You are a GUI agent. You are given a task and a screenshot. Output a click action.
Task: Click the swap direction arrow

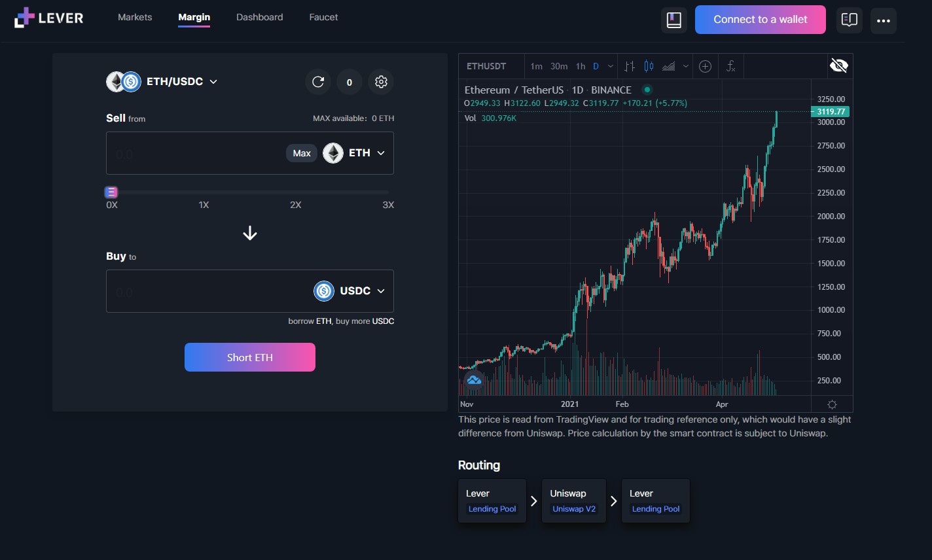[x=250, y=233]
